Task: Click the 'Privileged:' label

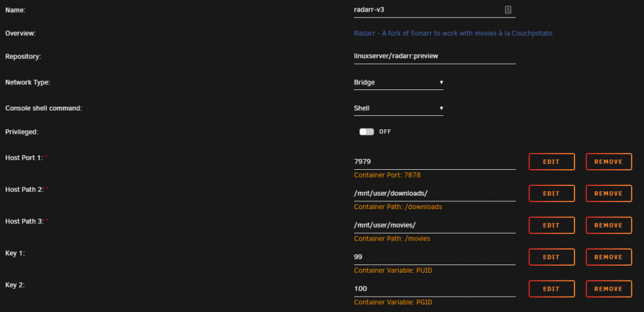Action: [x=21, y=132]
